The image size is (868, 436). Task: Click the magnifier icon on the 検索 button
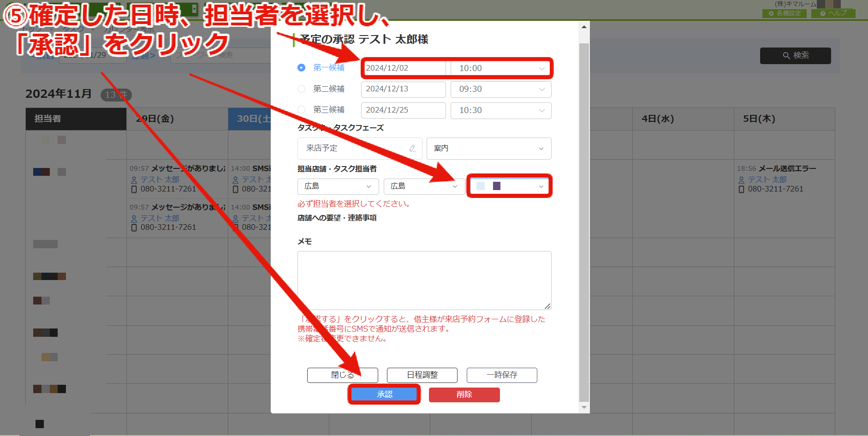pos(786,55)
